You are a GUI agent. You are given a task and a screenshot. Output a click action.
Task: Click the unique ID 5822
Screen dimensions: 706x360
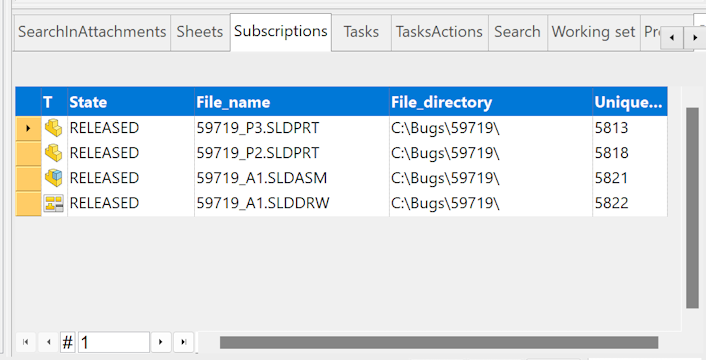click(611, 203)
